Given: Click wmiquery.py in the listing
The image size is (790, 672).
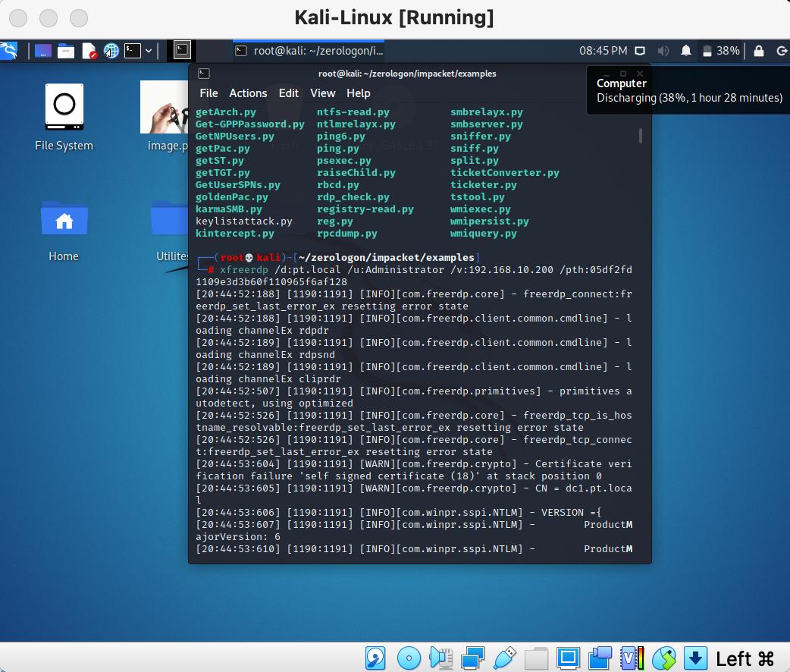Looking at the screenshot, I should pyautogui.click(x=484, y=234).
